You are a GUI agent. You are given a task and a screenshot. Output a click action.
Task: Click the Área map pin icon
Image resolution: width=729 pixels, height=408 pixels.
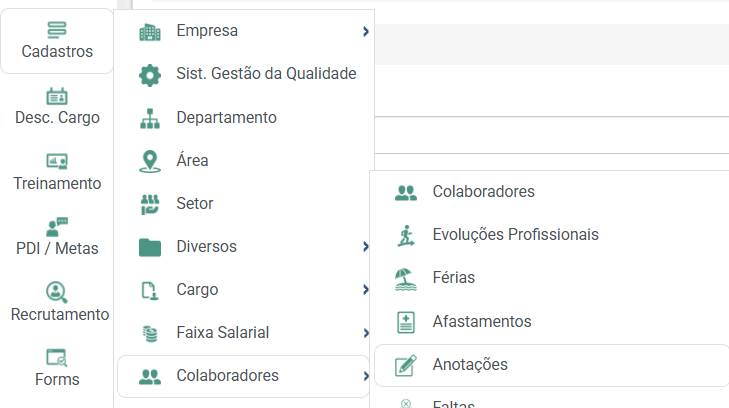[x=150, y=161]
